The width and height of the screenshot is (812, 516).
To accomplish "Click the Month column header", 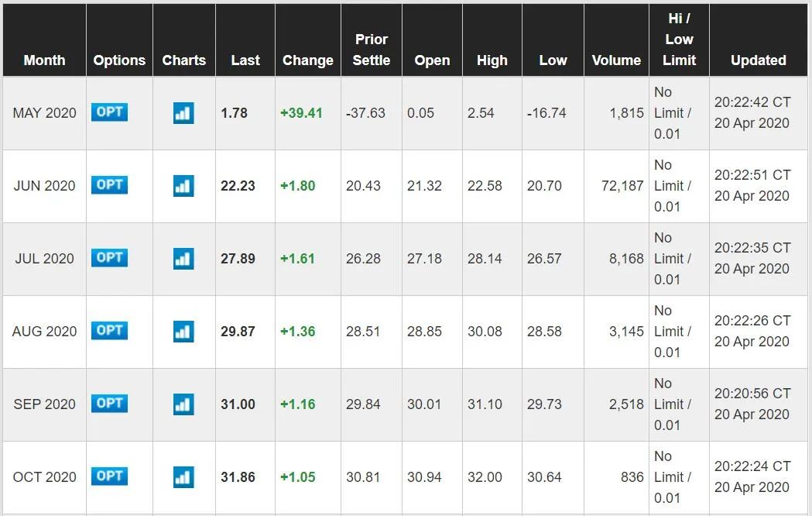I will 44,60.
